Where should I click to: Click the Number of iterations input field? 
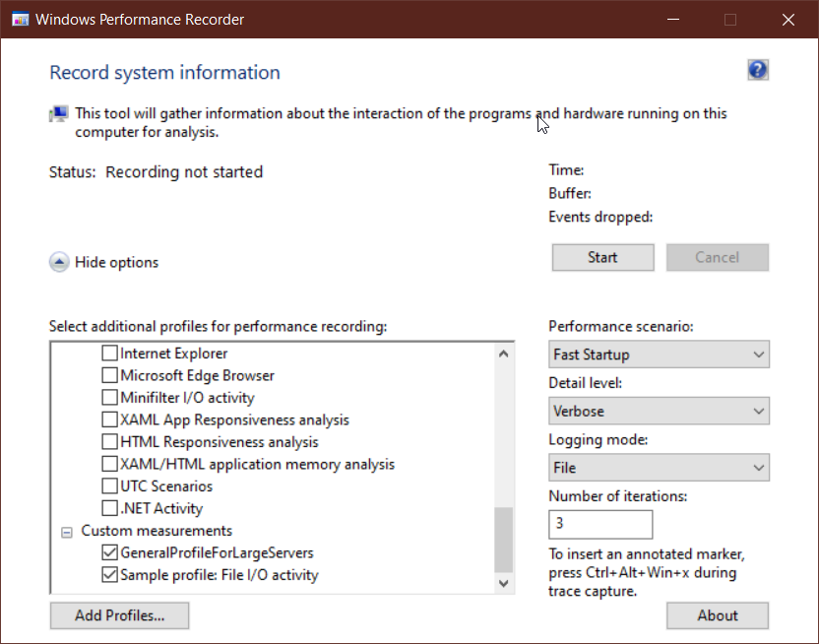click(x=600, y=524)
